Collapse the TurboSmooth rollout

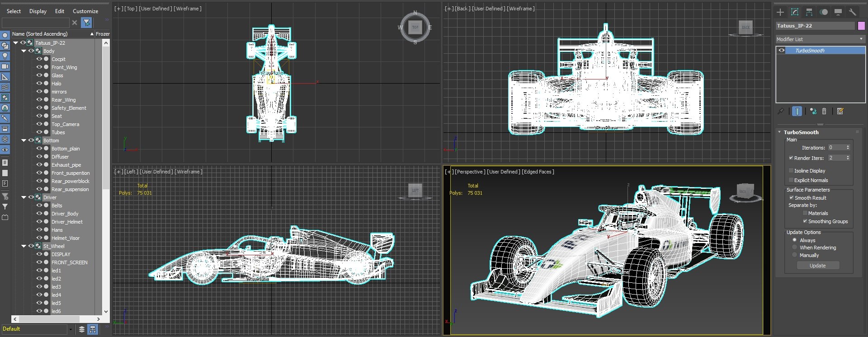779,132
